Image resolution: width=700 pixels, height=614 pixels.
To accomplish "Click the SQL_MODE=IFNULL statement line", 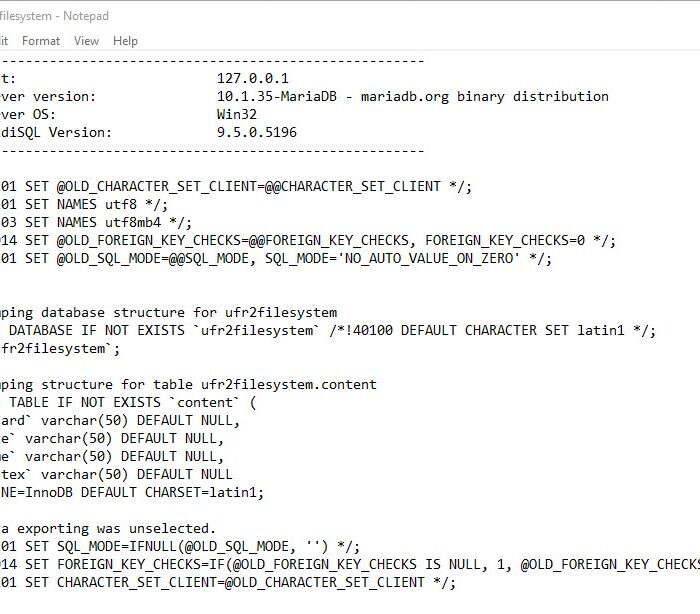I will click(x=180, y=547).
